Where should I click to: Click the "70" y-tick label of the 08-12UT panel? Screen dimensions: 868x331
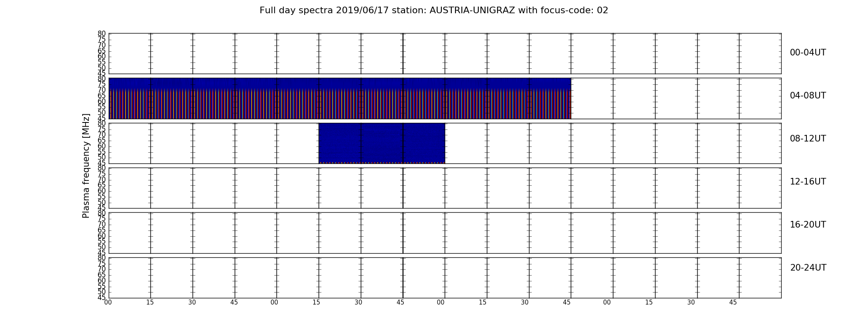coord(102,134)
